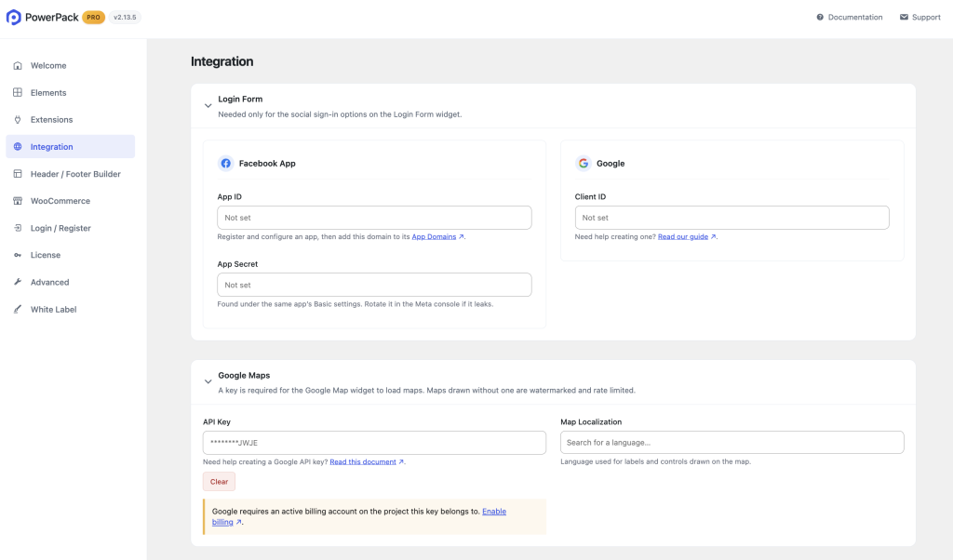The width and height of the screenshot is (953, 560).
Task: Click the White Label brush icon
Action: click(18, 309)
